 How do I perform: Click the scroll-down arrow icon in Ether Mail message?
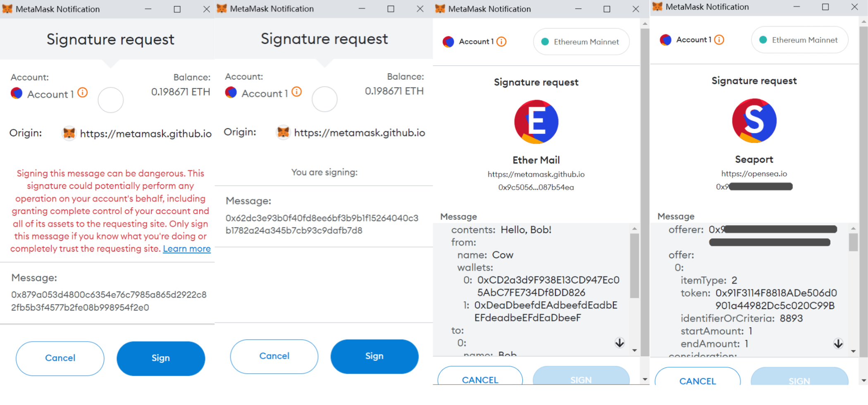tap(620, 343)
